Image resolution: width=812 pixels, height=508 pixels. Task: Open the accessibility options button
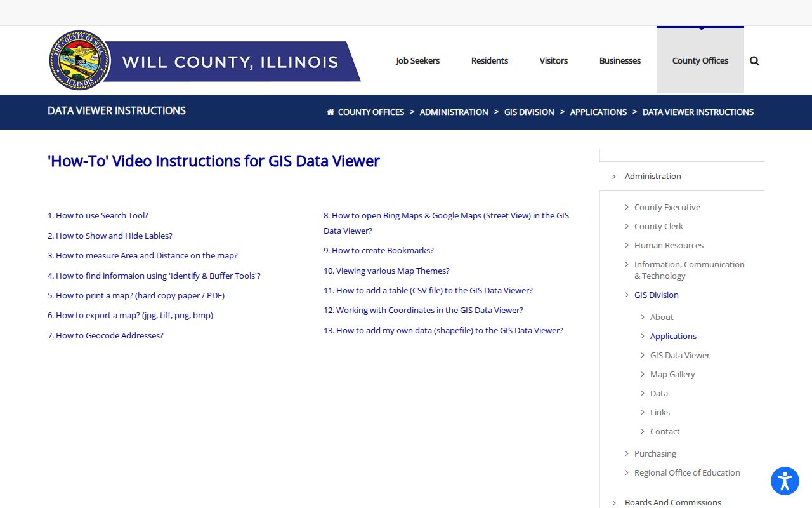785,481
